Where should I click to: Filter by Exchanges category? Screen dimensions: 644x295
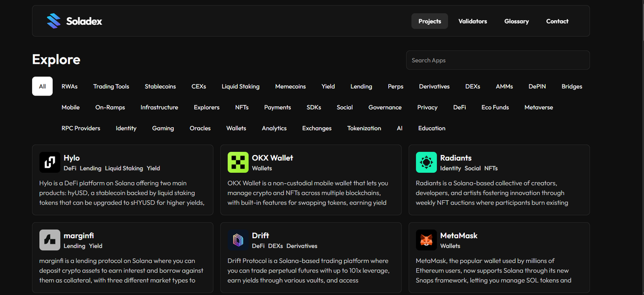(x=317, y=128)
